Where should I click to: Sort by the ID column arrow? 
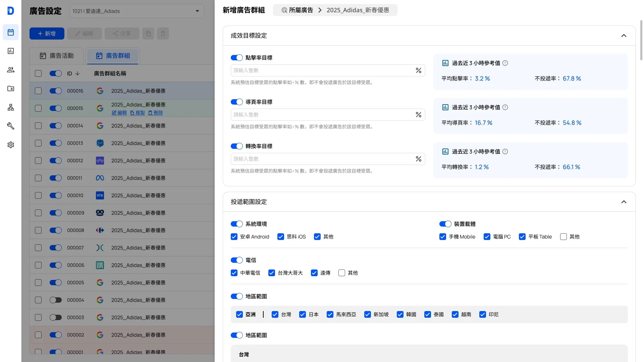77,73
